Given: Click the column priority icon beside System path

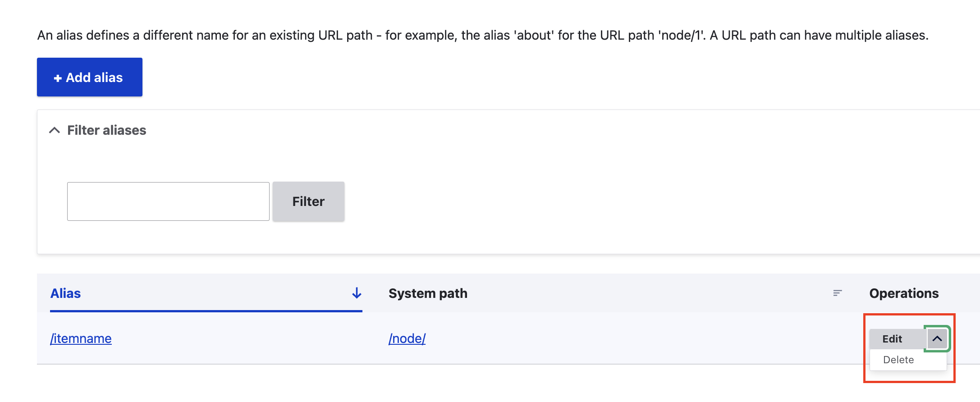Looking at the screenshot, I should point(838,293).
